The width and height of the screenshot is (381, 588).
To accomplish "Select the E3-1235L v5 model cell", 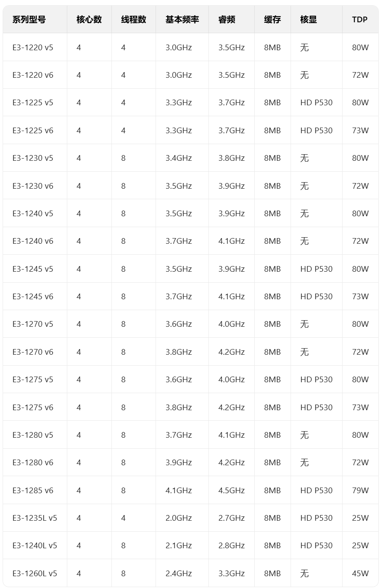I will point(35,518).
